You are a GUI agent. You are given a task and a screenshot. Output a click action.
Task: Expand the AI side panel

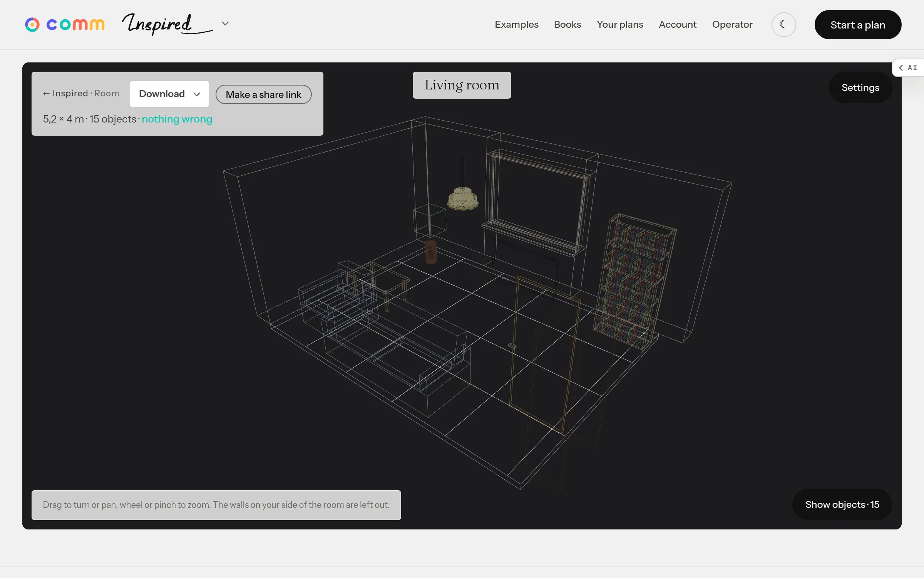point(909,68)
